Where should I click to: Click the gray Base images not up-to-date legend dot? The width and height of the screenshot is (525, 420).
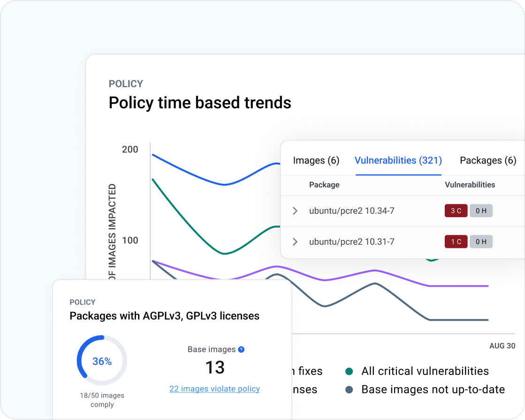[x=349, y=390]
